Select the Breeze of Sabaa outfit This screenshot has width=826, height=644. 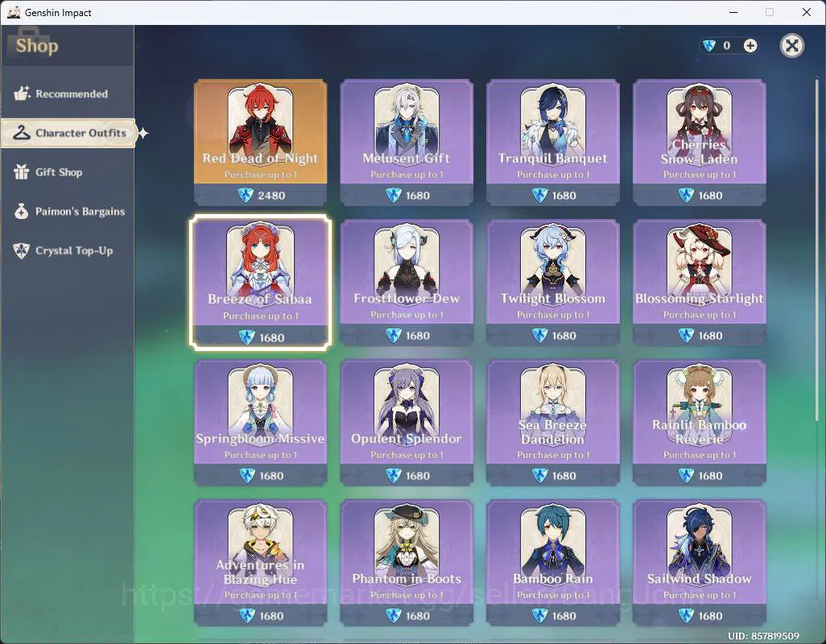point(260,283)
